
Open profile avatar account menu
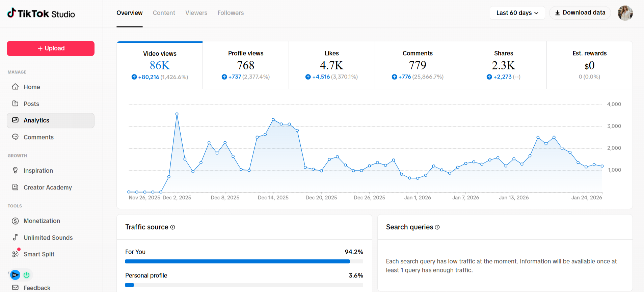click(x=625, y=13)
